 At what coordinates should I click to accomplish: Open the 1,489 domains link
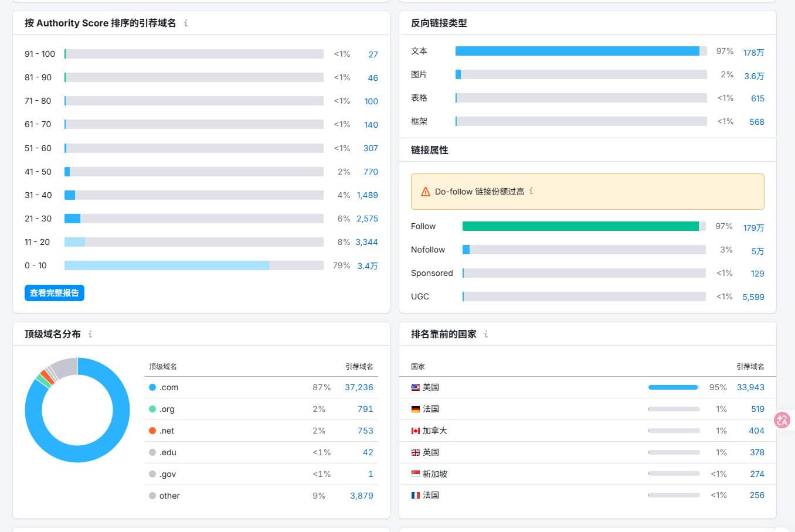[368, 195]
